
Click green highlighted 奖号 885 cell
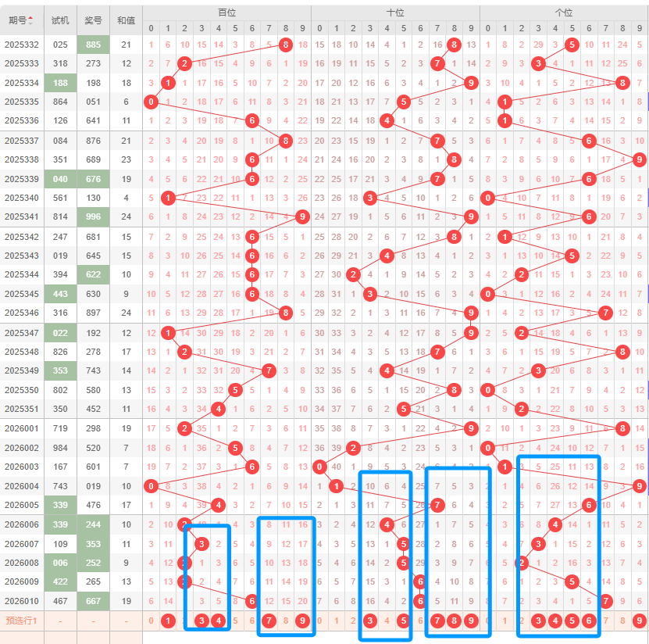point(93,45)
